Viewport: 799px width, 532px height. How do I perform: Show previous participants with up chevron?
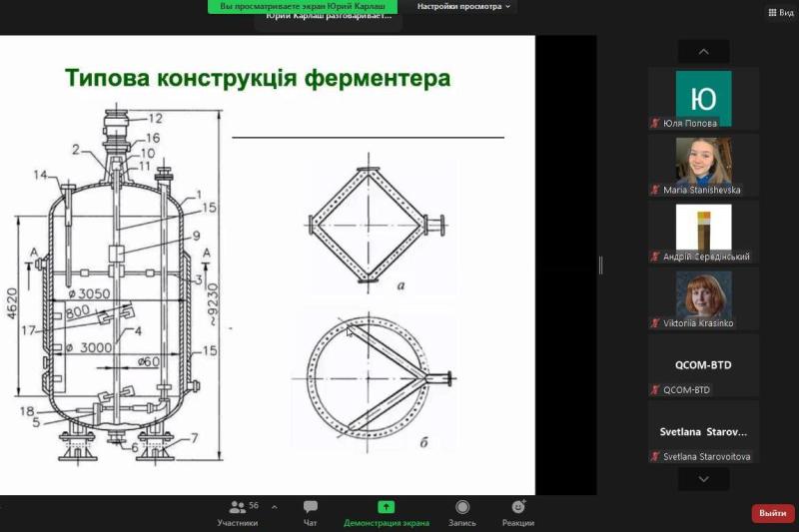click(704, 52)
